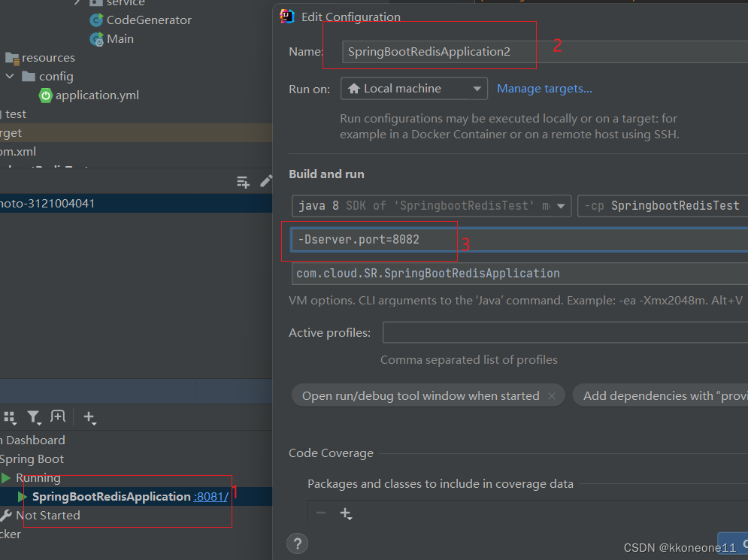Open the :8081/ port link
Image resolution: width=748 pixels, height=560 pixels.
210,497
